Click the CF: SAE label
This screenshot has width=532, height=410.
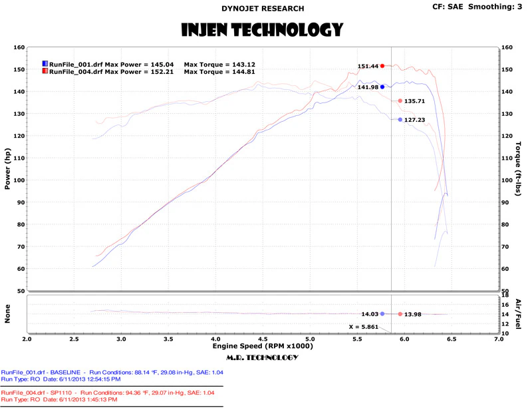(448, 7)
